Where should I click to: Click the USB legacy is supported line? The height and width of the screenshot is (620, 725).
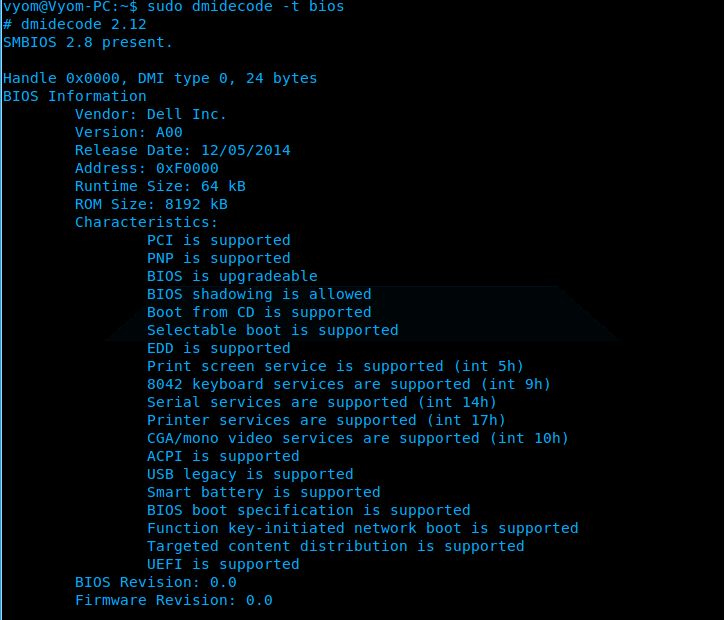click(250, 475)
